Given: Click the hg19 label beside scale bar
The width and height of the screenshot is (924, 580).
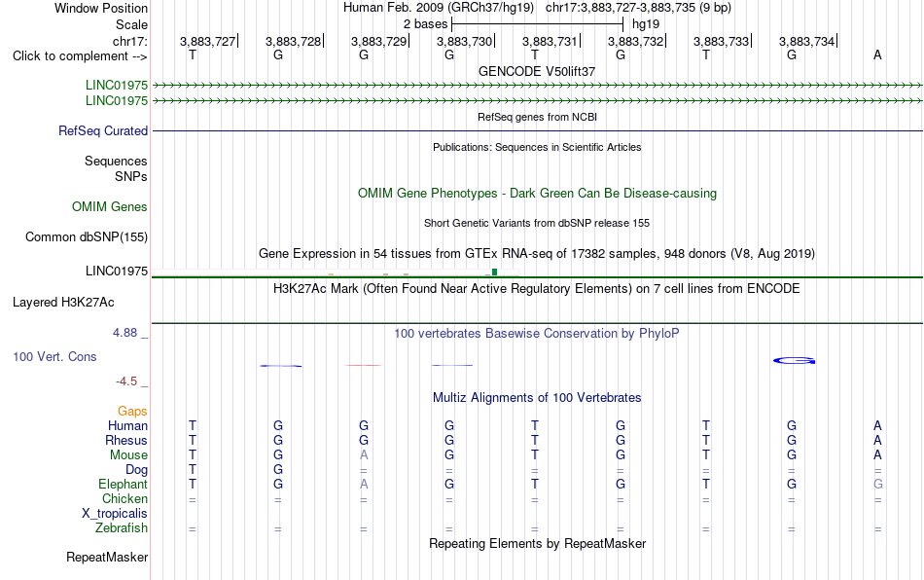Looking at the screenshot, I should click(x=646, y=24).
